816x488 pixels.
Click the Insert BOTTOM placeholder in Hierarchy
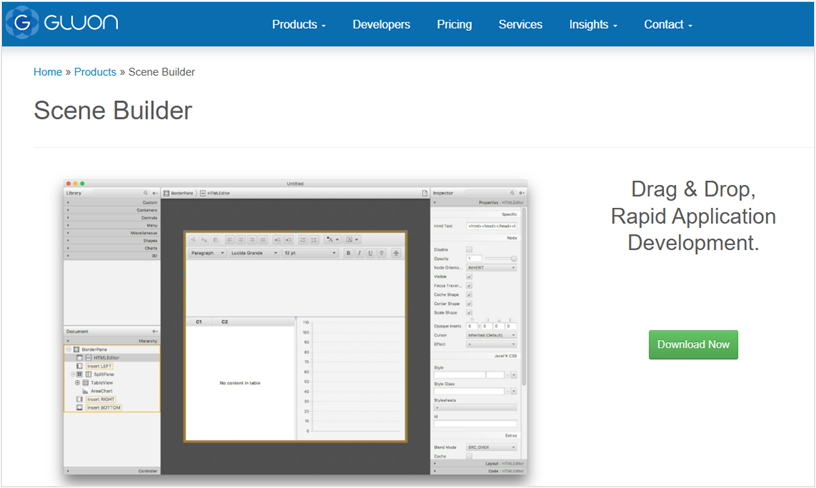coord(104,407)
